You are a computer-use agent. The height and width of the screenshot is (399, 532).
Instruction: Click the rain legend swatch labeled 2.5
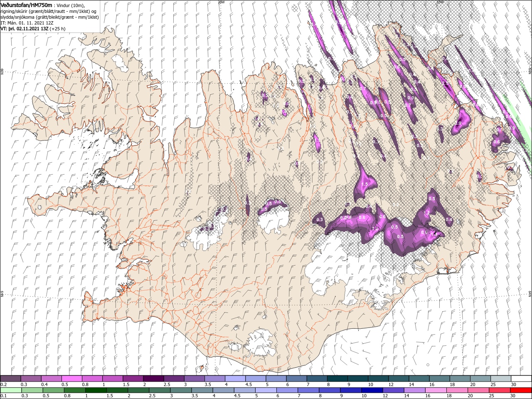[x=159, y=390]
